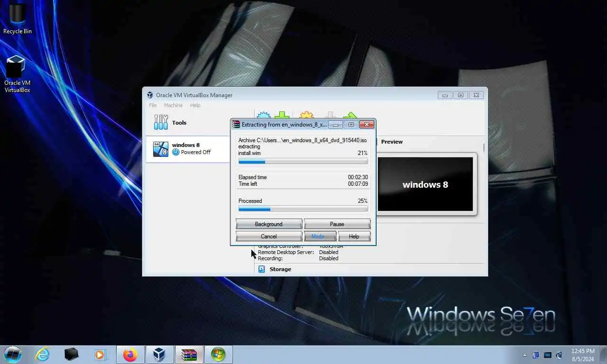Image resolution: width=607 pixels, height=364 pixels.
Task: Click the green Start arrow toolbar icon
Action: tap(350, 115)
